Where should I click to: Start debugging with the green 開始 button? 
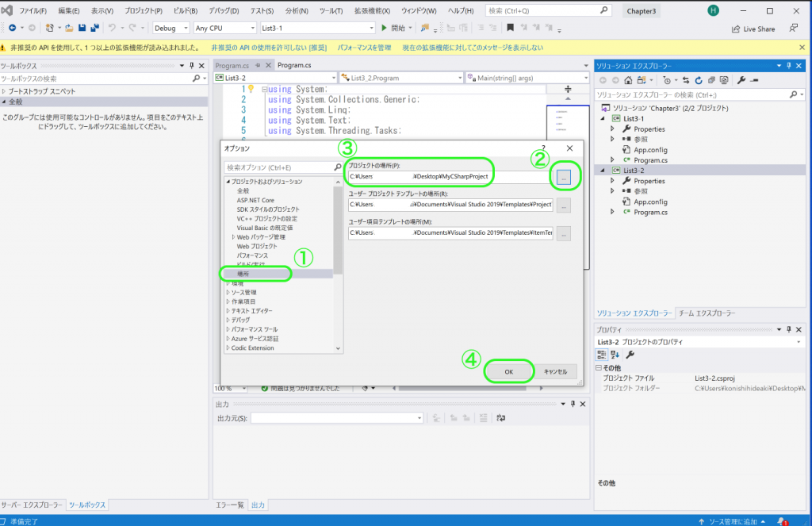click(x=393, y=28)
